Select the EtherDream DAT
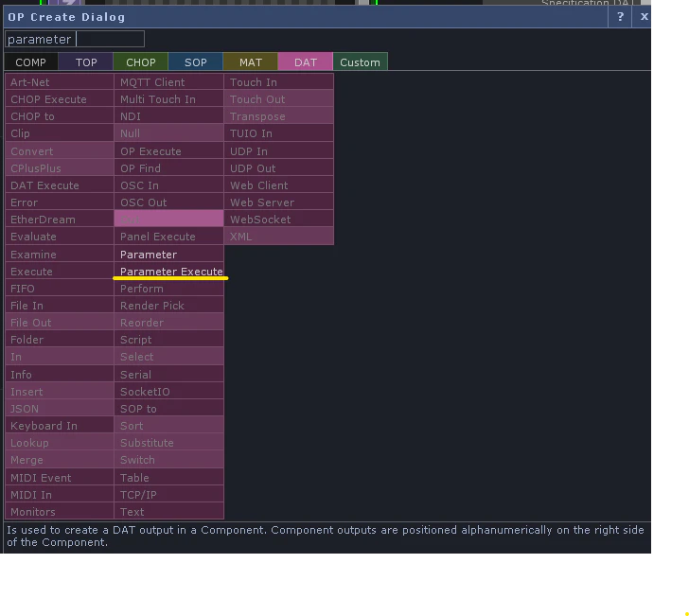 tap(60, 220)
